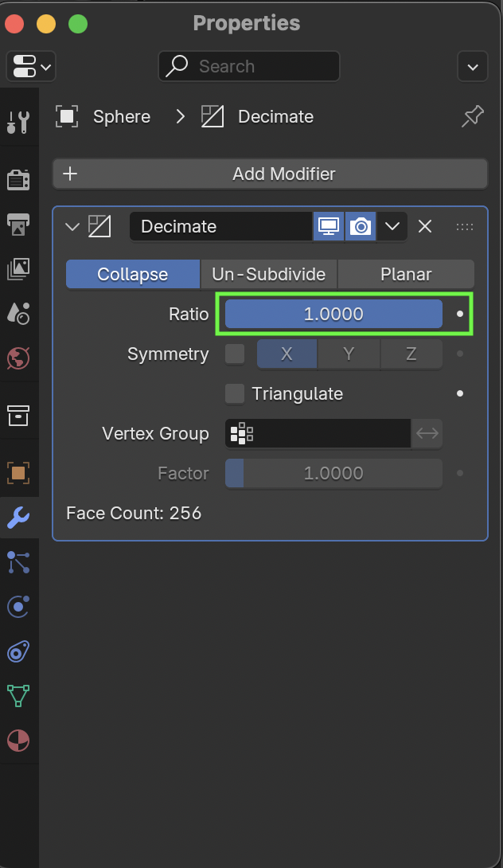Switch to Un-Subdivide mode

coord(268,274)
